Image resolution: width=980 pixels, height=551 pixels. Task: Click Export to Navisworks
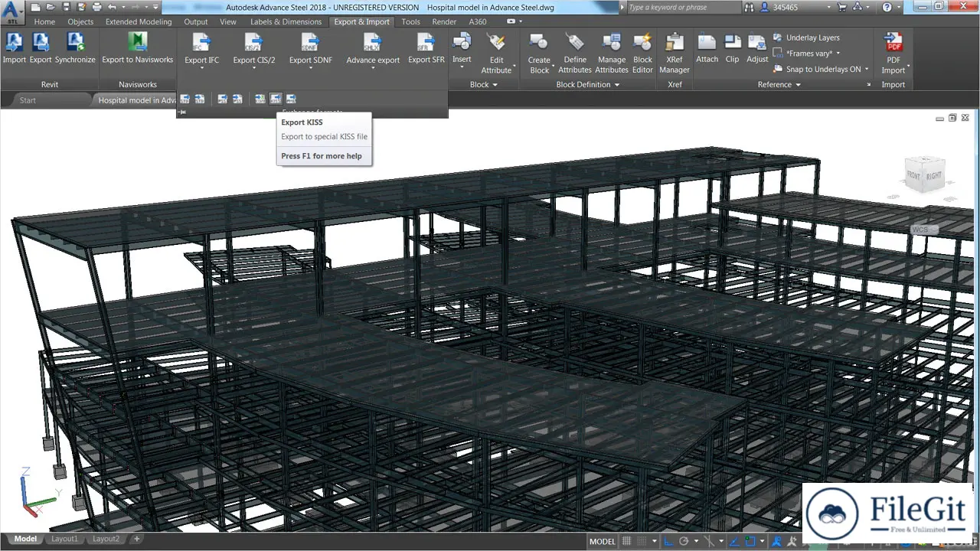[x=138, y=47]
